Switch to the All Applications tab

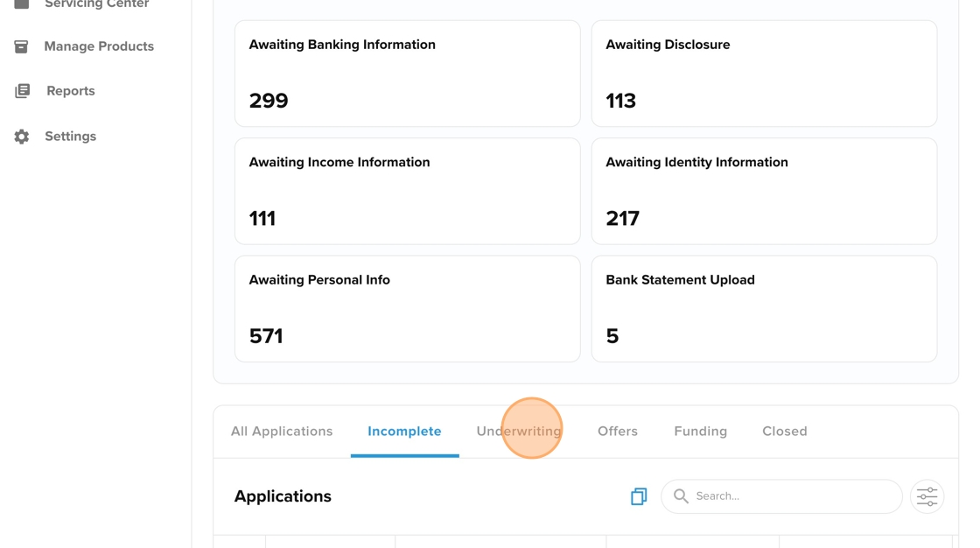tap(282, 431)
